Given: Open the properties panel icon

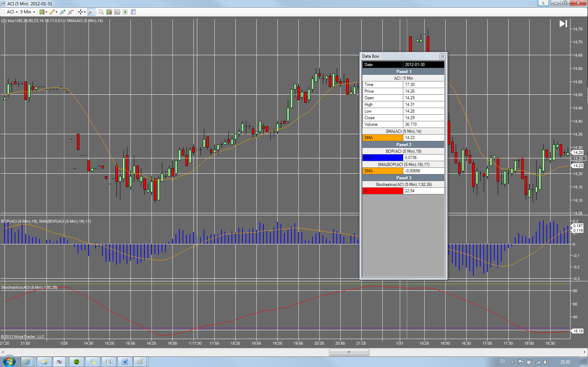Looking at the screenshot, I should pos(133,12).
